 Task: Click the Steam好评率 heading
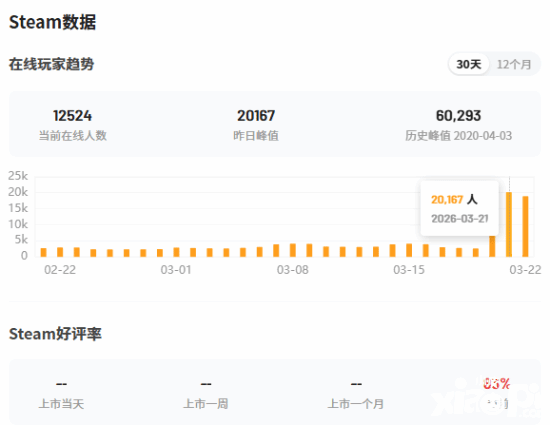point(55,333)
